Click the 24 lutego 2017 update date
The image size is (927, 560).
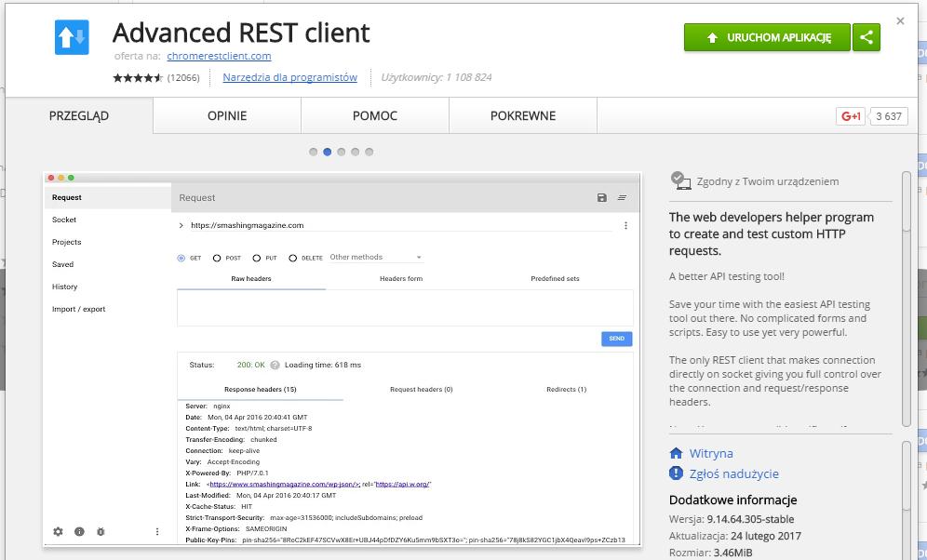coord(766,537)
